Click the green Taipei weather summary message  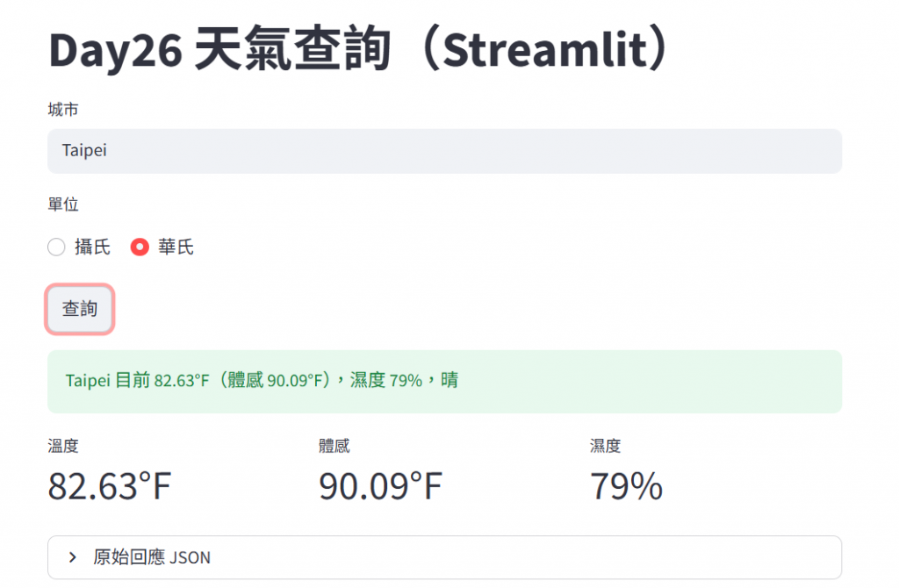coord(444,381)
